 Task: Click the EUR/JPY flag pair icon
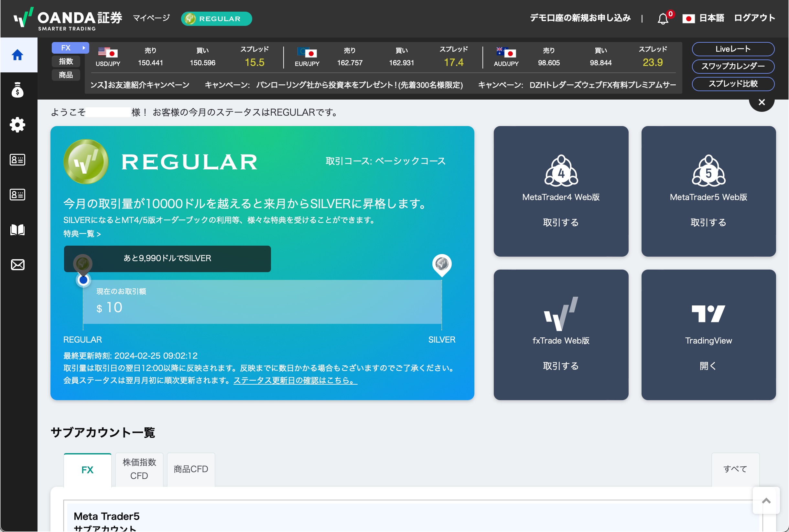[x=307, y=52]
